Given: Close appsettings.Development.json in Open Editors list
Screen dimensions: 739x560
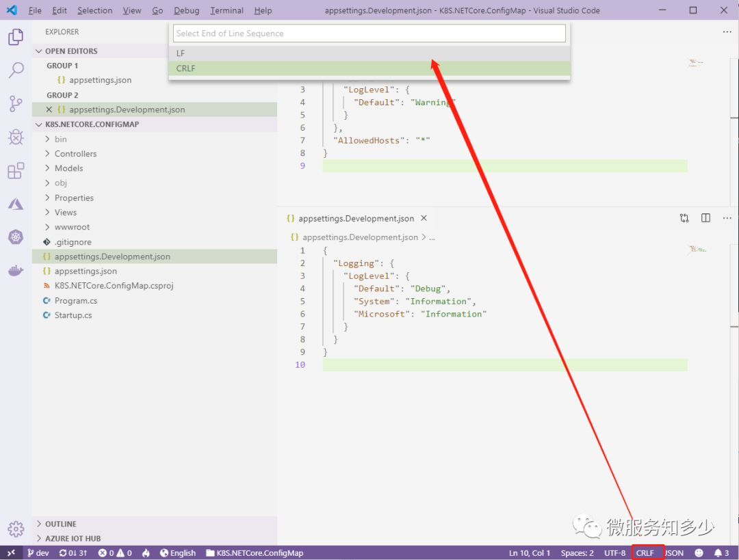Looking at the screenshot, I should 49,109.
